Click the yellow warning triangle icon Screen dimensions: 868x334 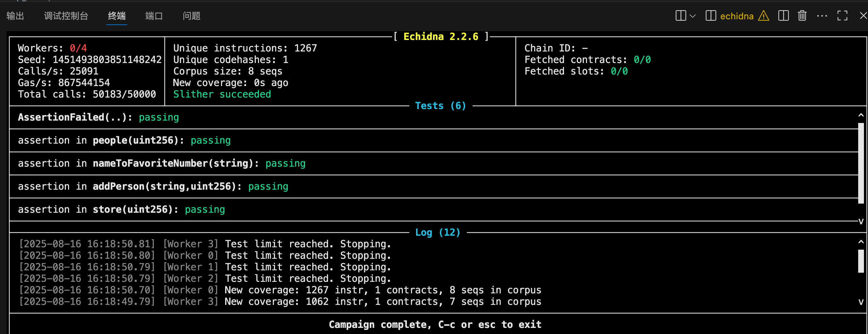764,16
